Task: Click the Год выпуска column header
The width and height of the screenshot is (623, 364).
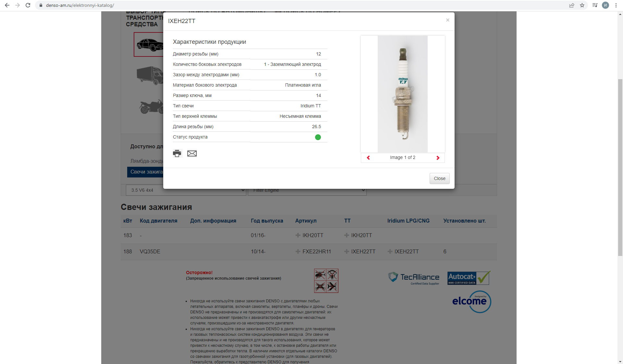Action: pyautogui.click(x=267, y=221)
